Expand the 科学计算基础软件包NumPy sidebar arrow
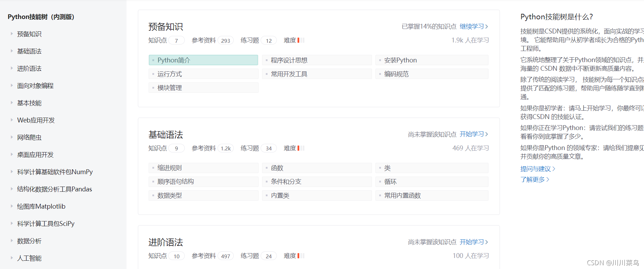This screenshot has width=644, height=269. tap(12, 172)
